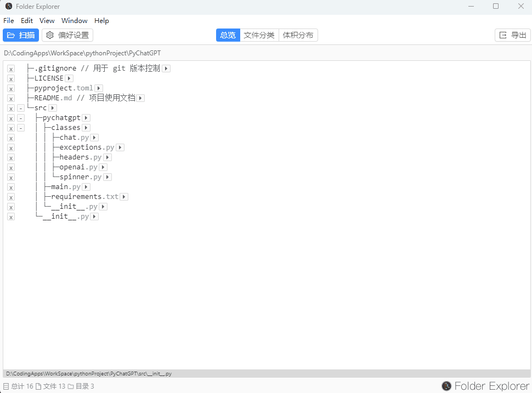Screen dimensions: 532x393
Task: Toggle the exclusion x for .gitignore
Action: coord(11,68)
